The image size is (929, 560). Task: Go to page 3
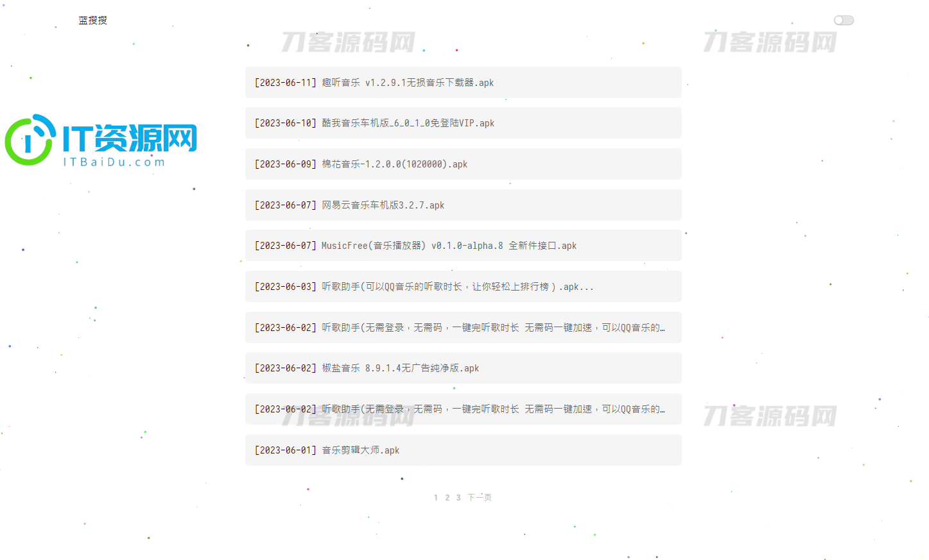point(458,498)
